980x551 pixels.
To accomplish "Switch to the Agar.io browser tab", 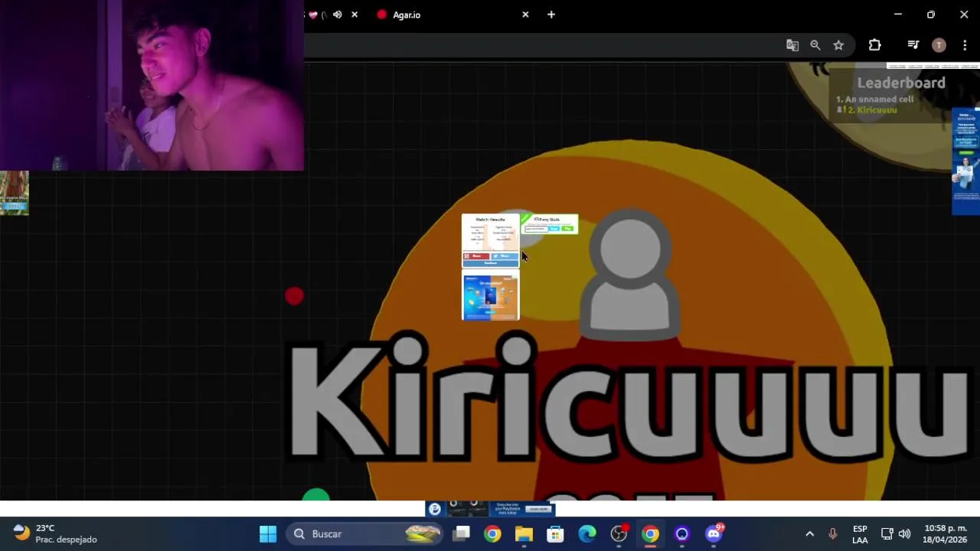I will click(x=452, y=15).
